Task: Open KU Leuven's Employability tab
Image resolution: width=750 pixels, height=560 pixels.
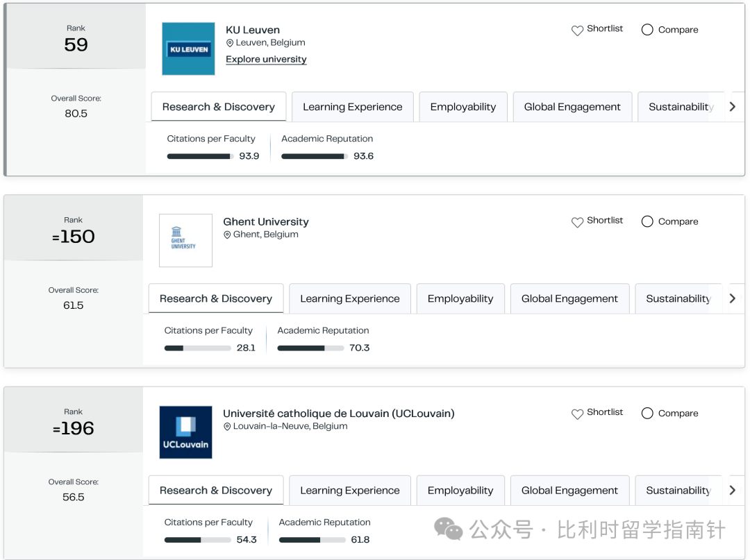Action: click(x=463, y=107)
